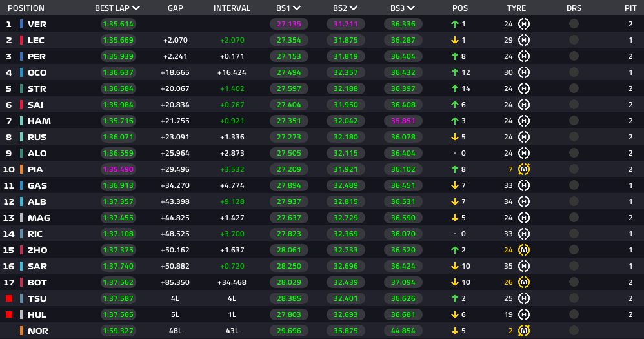The height and width of the screenshot is (339, 644).
Task: Click the yellow down arrow for LEC
Action: (x=455, y=40)
